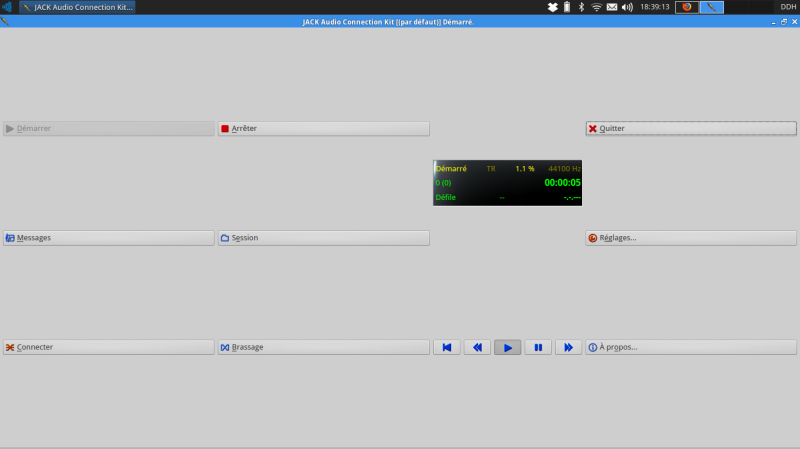Check the battery tray indicator
This screenshot has width=800, height=449.
coord(567,7)
